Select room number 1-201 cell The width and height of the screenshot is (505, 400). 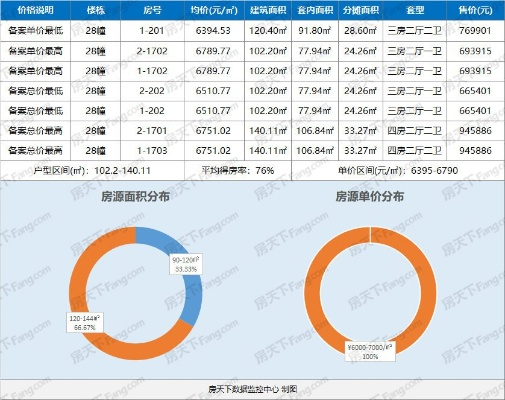(x=152, y=31)
